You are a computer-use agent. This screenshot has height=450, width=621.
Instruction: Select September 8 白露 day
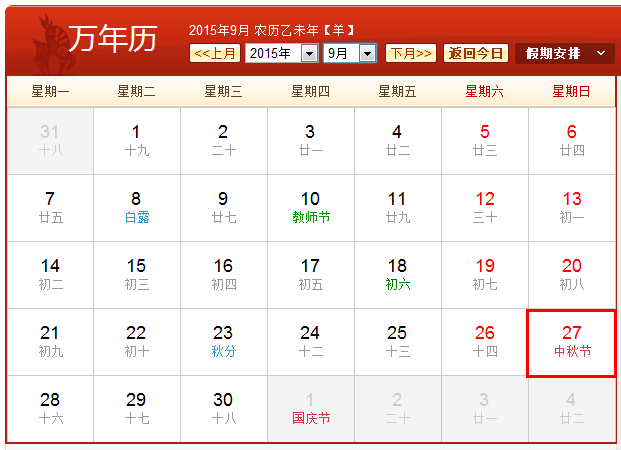pyautogui.click(x=137, y=208)
